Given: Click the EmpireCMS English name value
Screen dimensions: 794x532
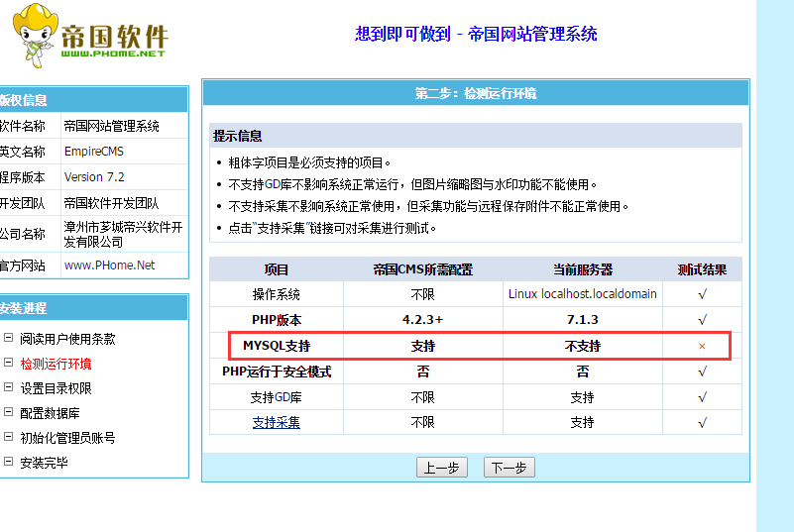Looking at the screenshot, I should click(94, 152).
